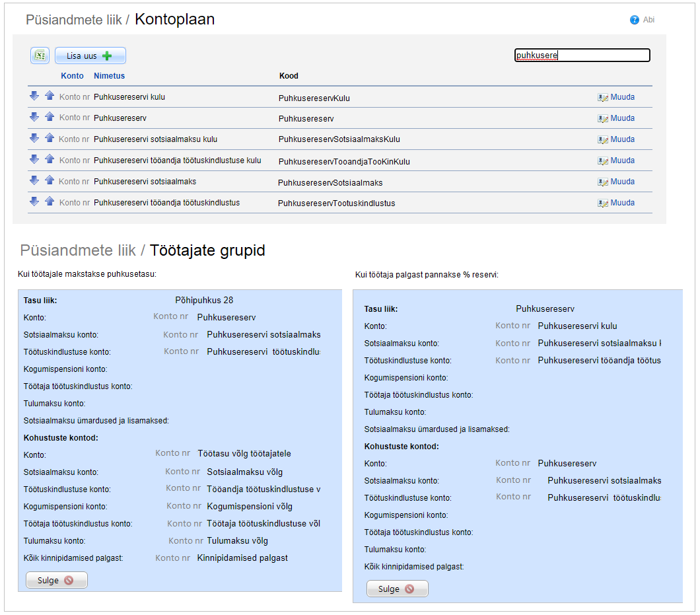Image resolution: width=700 pixels, height=615 pixels.
Task: Move Puhkusereservi sotsiaalmaksu kulu row down
Action: (x=34, y=139)
